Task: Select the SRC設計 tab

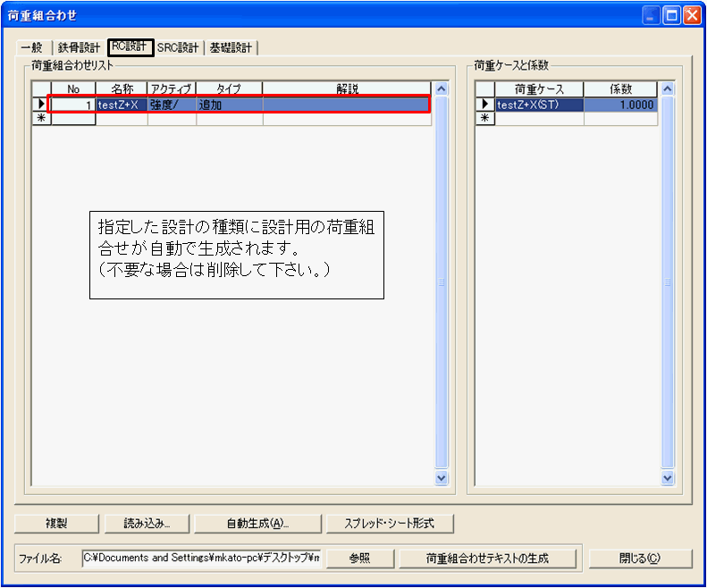Action: (x=178, y=48)
